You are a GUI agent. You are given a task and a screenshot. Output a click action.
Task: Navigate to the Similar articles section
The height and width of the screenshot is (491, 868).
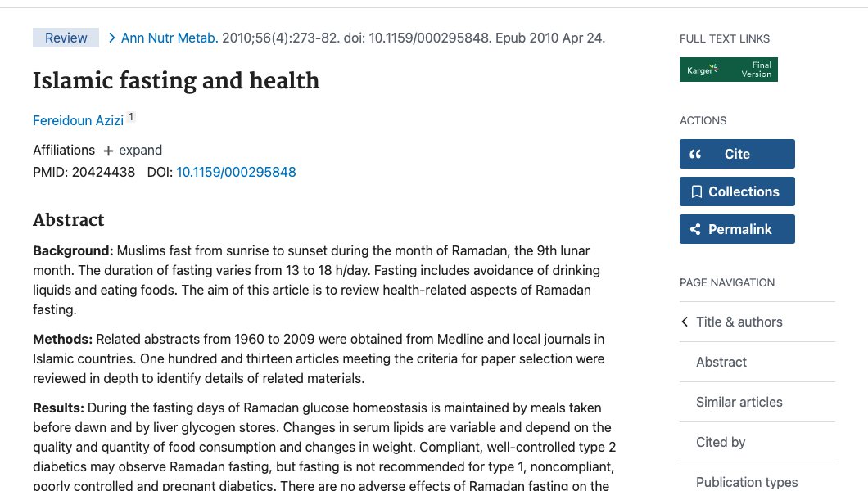pos(739,402)
